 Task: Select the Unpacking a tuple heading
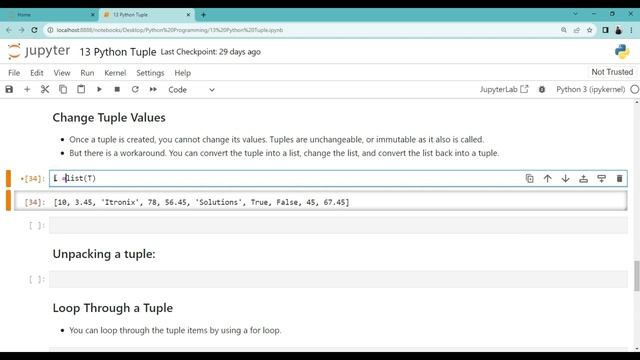104,254
